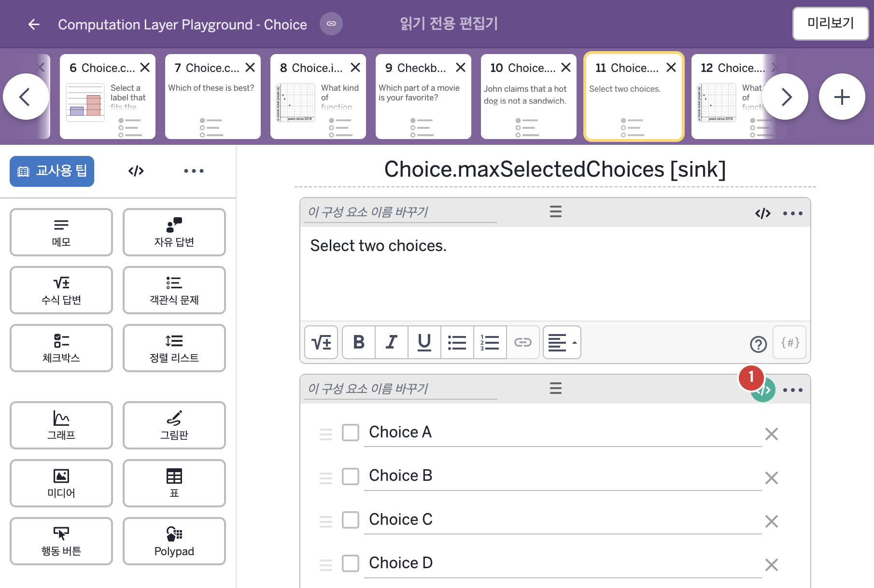Toggle italic formatting
The width and height of the screenshot is (874, 588).
click(392, 342)
